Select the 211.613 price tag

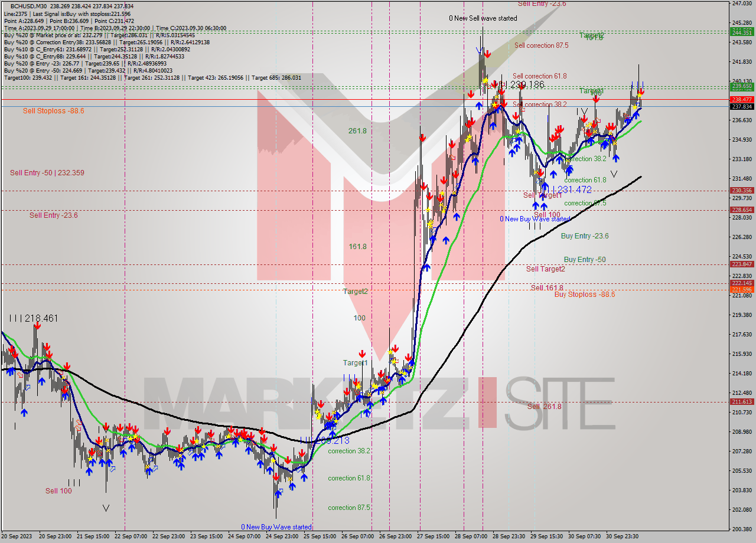pyautogui.click(x=742, y=402)
